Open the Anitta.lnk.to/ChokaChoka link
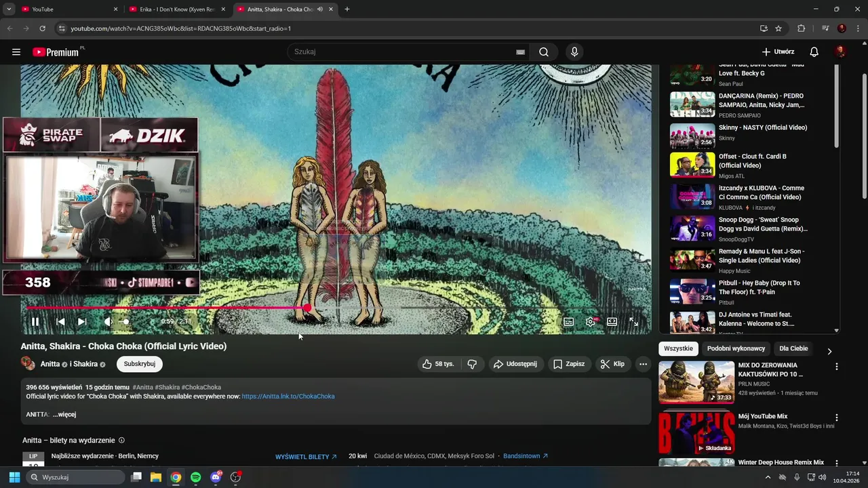868x488 pixels. coord(288,396)
